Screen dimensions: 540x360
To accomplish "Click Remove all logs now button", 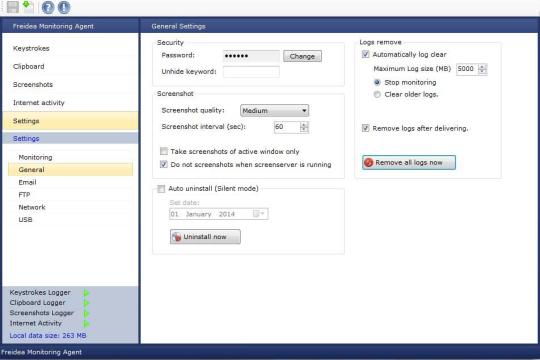I will click(409, 162).
